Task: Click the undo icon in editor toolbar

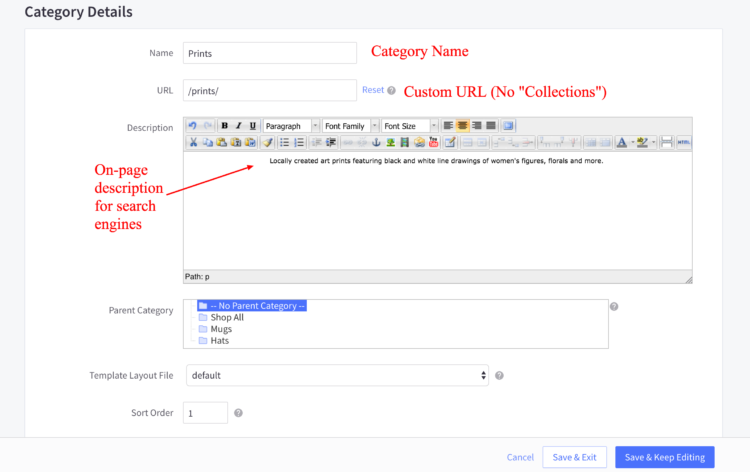Action: [193, 126]
